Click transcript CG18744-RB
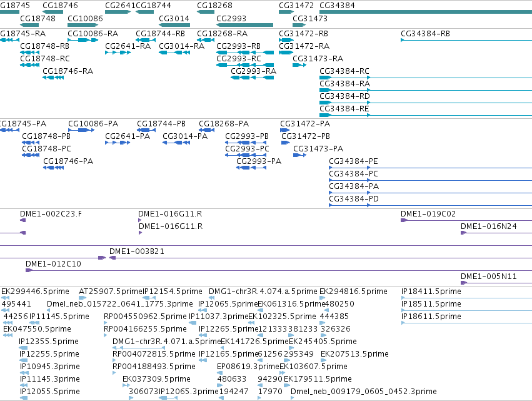 [x=146, y=40]
